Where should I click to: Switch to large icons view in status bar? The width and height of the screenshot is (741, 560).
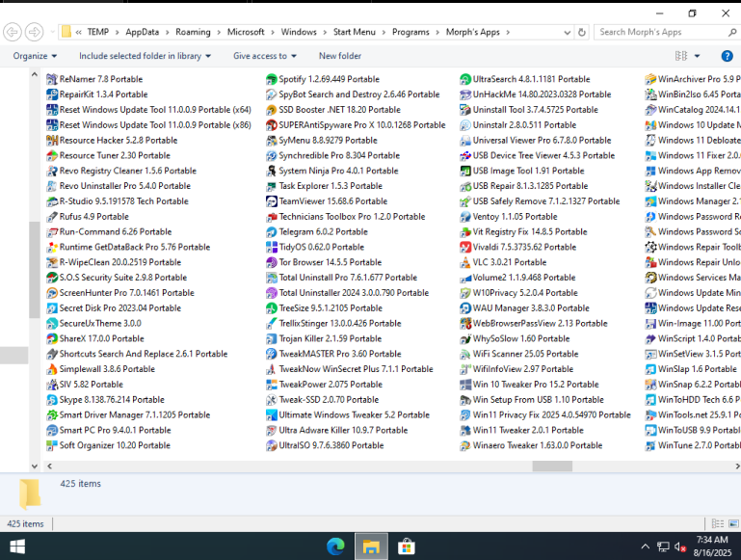pyautogui.click(x=733, y=523)
